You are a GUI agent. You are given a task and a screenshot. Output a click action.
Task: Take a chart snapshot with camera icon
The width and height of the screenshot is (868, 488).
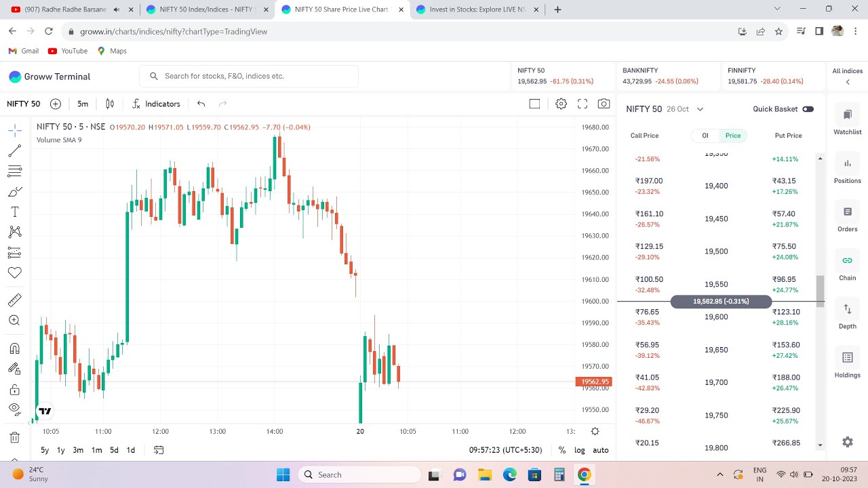604,104
